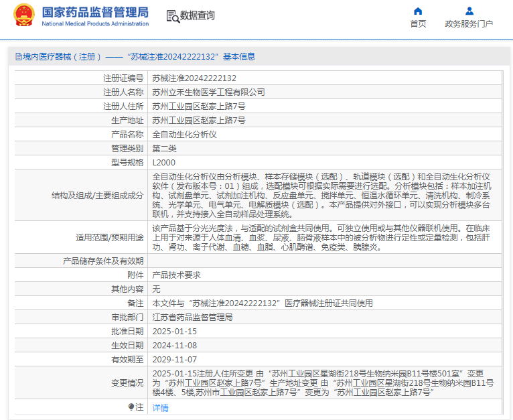This screenshot has width=513, height=420.
Task: Click the 首页 house icon
Action: coord(418,11)
